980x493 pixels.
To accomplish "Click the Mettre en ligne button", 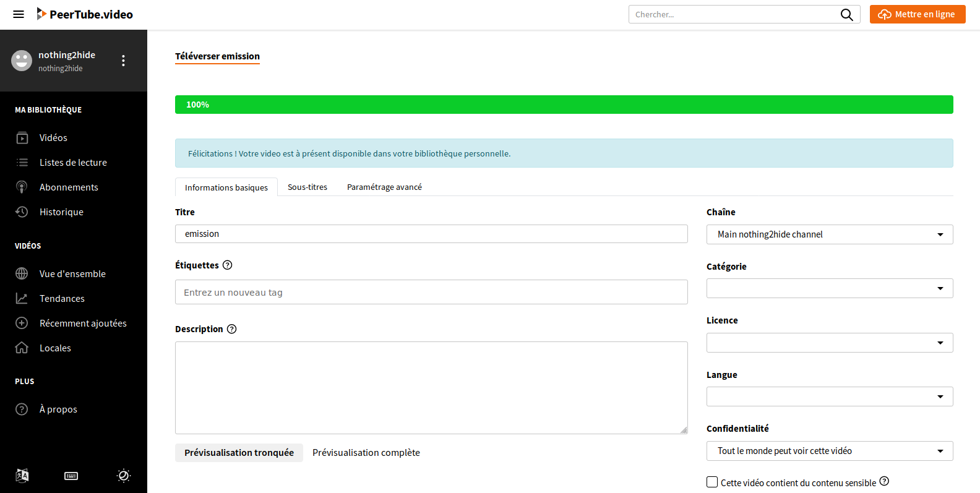I will pos(917,14).
